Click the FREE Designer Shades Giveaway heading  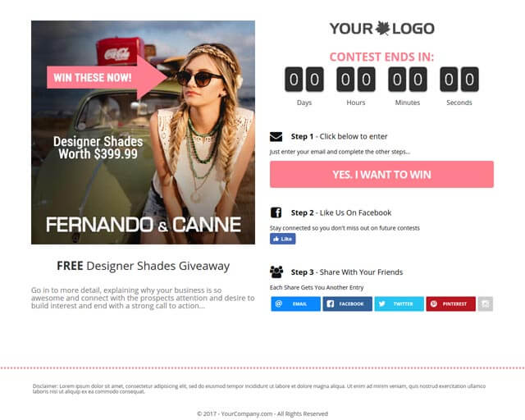[x=144, y=266]
